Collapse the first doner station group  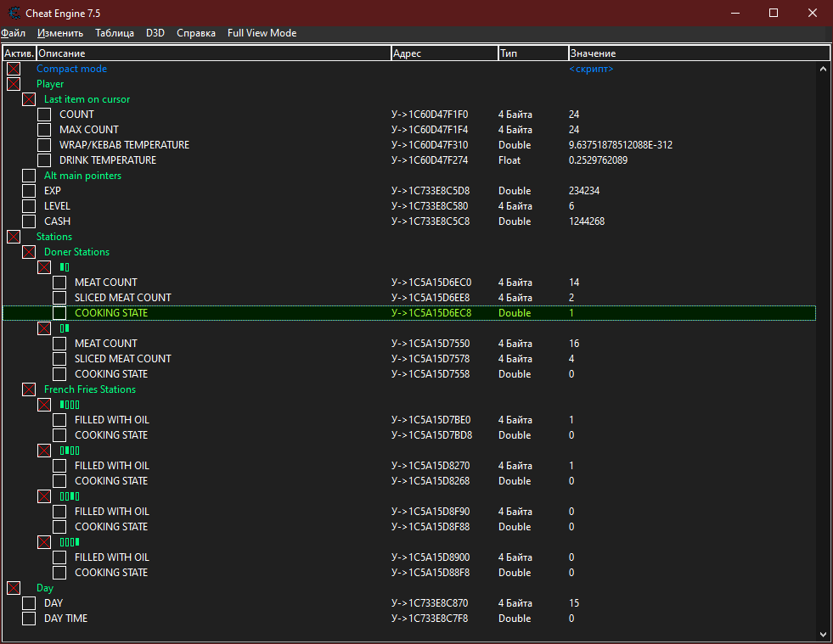click(x=45, y=267)
